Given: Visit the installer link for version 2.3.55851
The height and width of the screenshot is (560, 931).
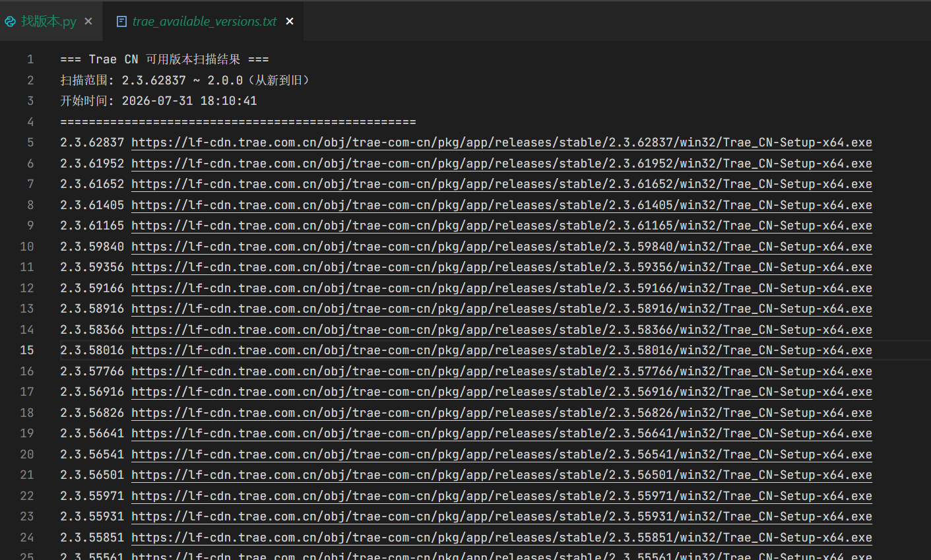Looking at the screenshot, I should pyautogui.click(x=501, y=538).
